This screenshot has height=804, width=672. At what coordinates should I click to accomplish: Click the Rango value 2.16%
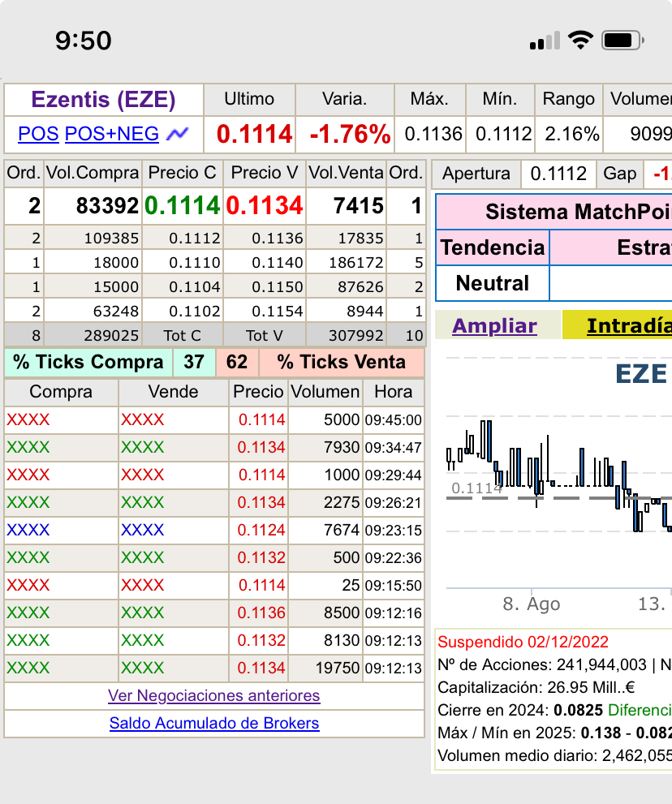[572, 135]
